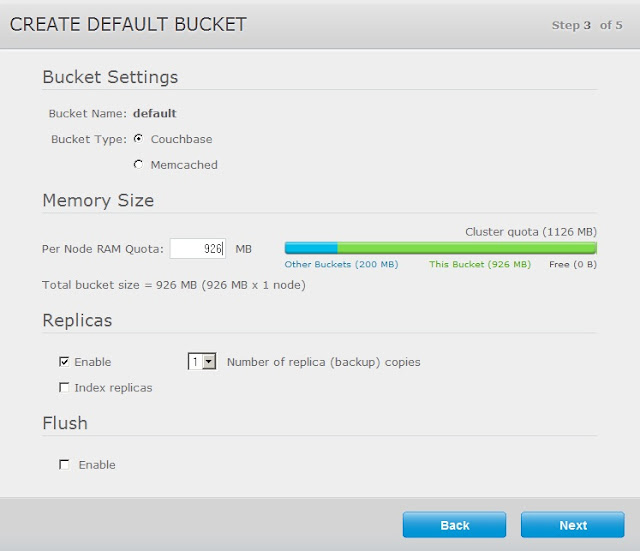640x551 pixels.
Task: Click the Per Node RAM Quota field
Action: tap(198, 249)
